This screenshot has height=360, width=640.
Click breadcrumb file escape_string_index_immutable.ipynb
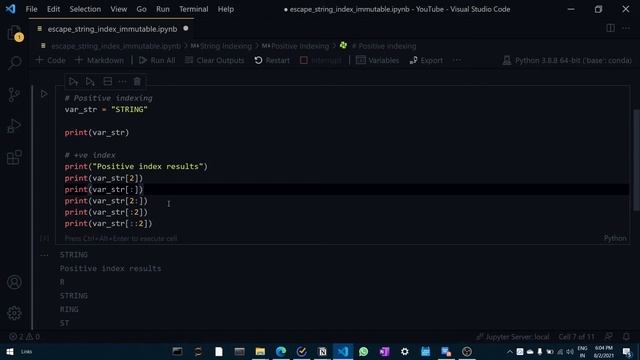(116, 46)
